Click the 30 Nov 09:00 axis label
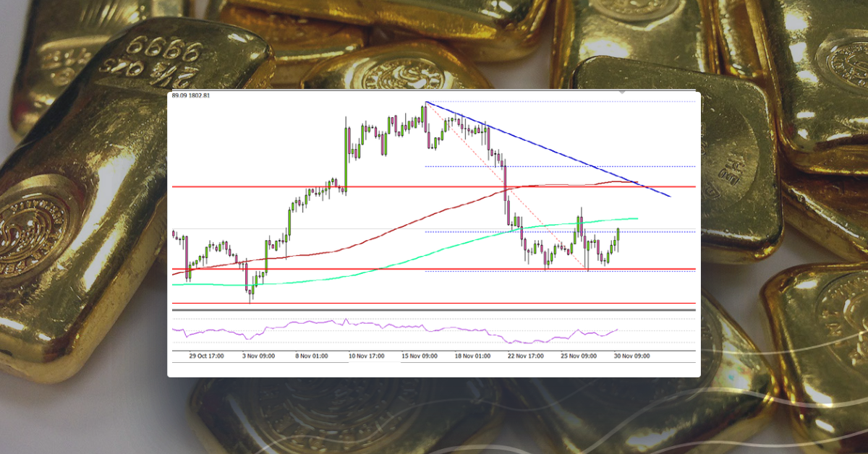868x454 pixels. tap(632, 354)
